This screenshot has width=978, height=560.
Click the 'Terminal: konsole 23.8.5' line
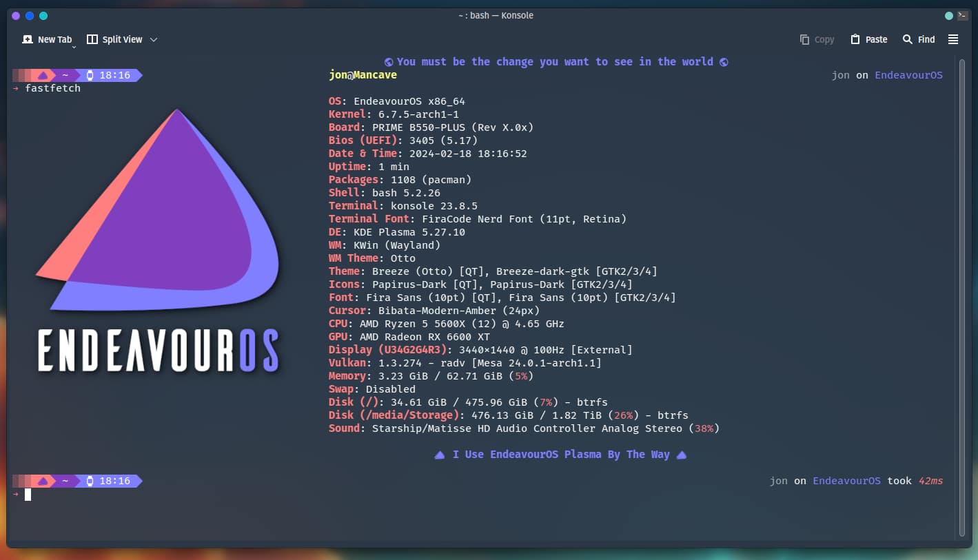[x=403, y=206]
